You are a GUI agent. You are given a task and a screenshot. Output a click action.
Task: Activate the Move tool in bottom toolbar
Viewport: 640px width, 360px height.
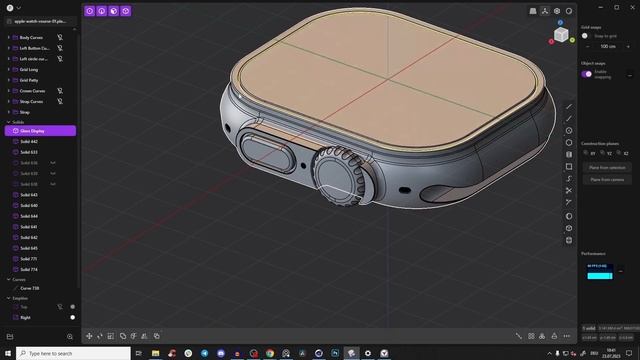[x=89, y=336]
